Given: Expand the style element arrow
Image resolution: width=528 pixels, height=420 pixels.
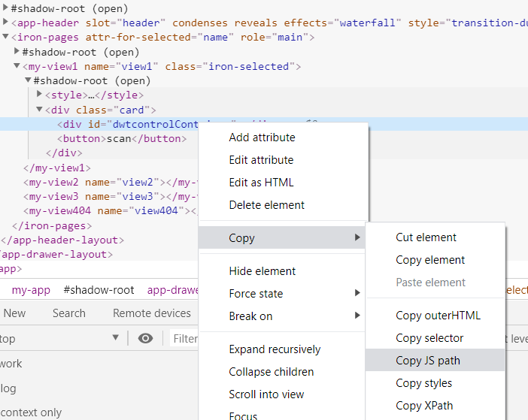Looking at the screenshot, I should [x=39, y=94].
